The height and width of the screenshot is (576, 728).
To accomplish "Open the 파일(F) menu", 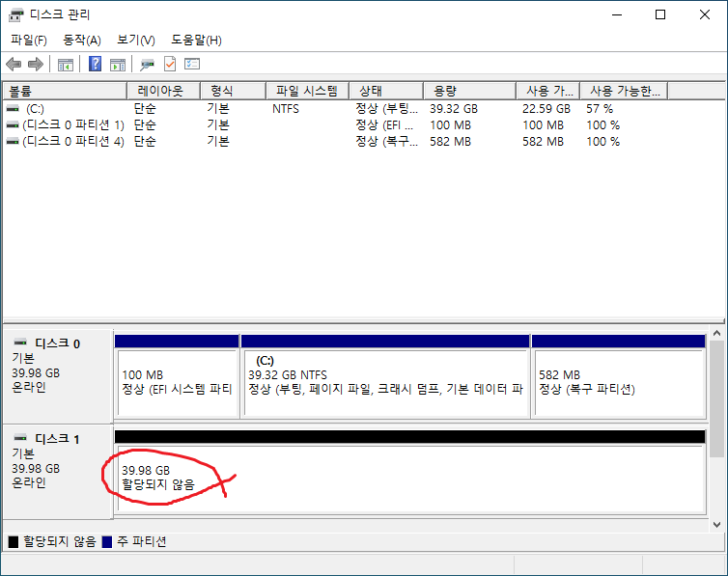I will click(x=29, y=41).
